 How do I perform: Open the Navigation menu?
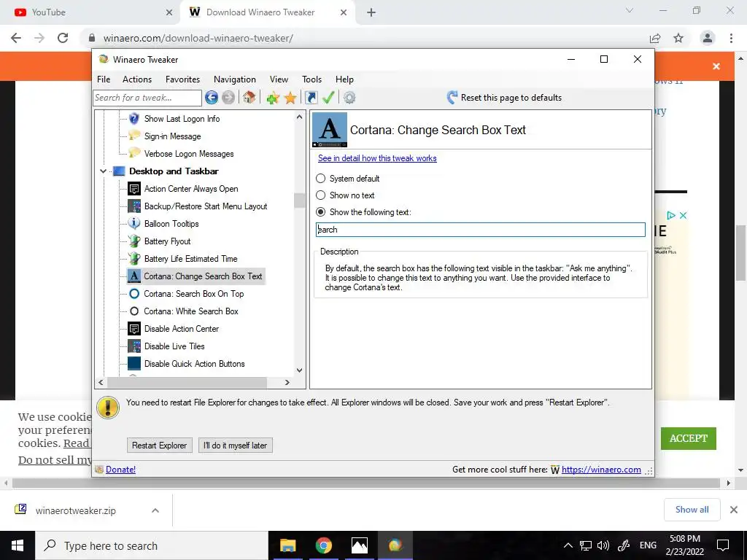pos(235,79)
